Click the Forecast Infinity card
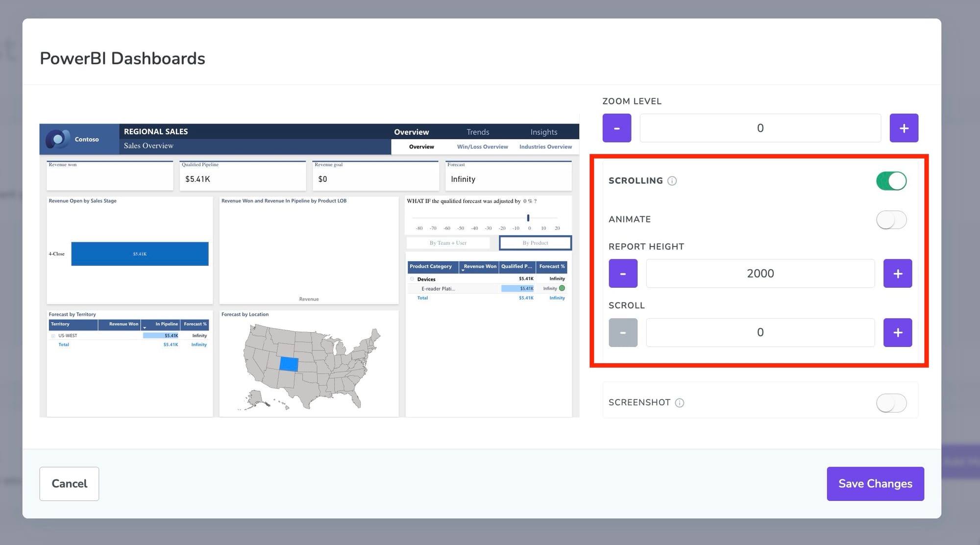The width and height of the screenshot is (980, 545). (509, 176)
